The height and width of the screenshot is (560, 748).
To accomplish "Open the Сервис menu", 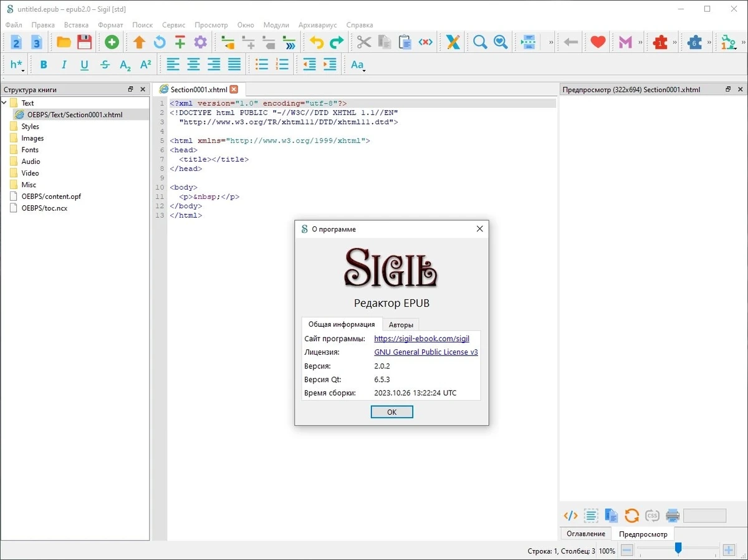I will [x=173, y=25].
